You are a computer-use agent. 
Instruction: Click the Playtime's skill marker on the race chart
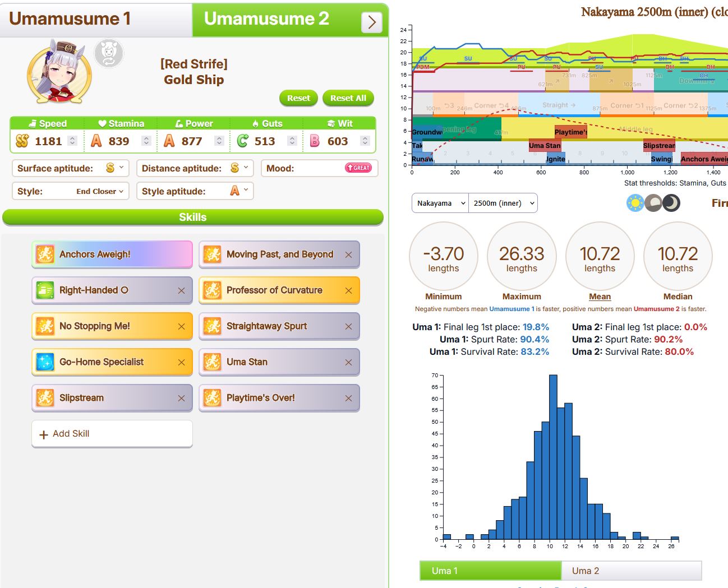point(571,132)
